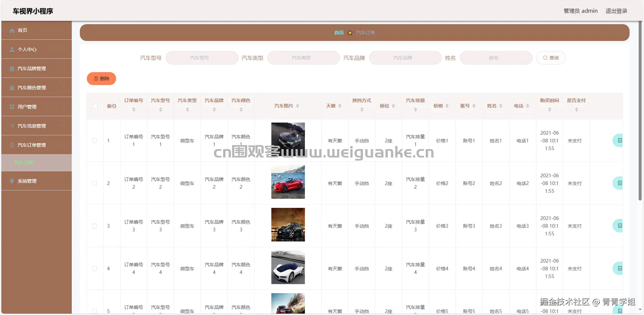Open the car thumbnail in row 3
Image resolution: width=644 pixels, height=315 pixels.
click(288, 225)
